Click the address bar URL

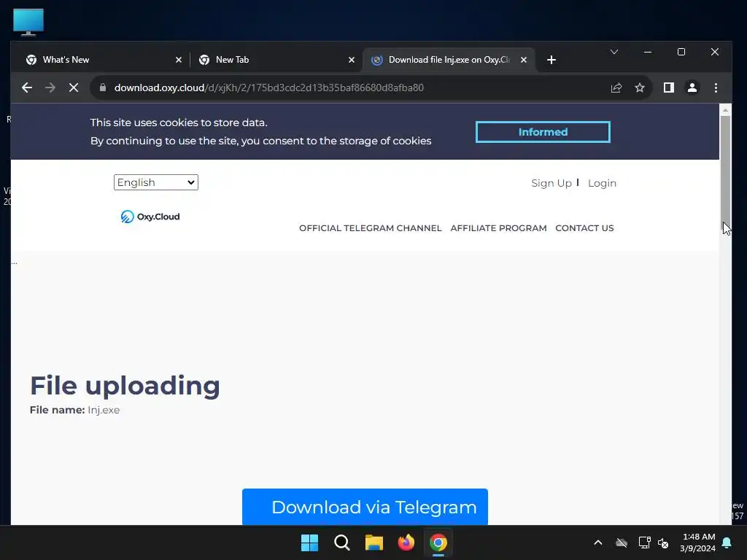tap(268, 87)
